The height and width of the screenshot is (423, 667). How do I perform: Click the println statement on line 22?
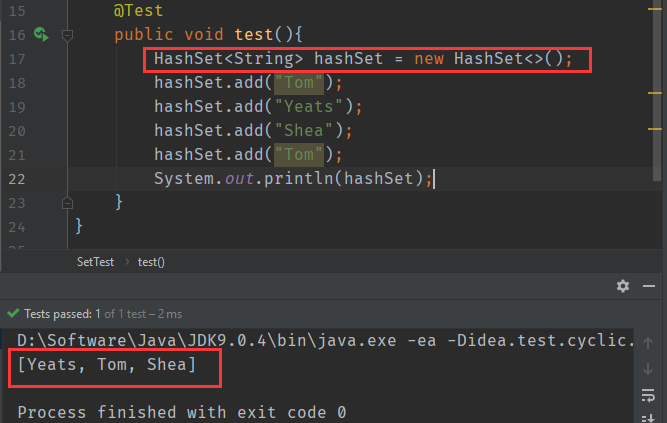pos(293,179)
